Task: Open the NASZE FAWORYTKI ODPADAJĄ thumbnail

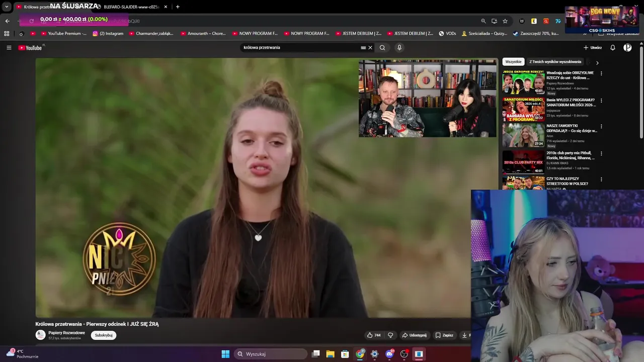Action: coord(523,135)
